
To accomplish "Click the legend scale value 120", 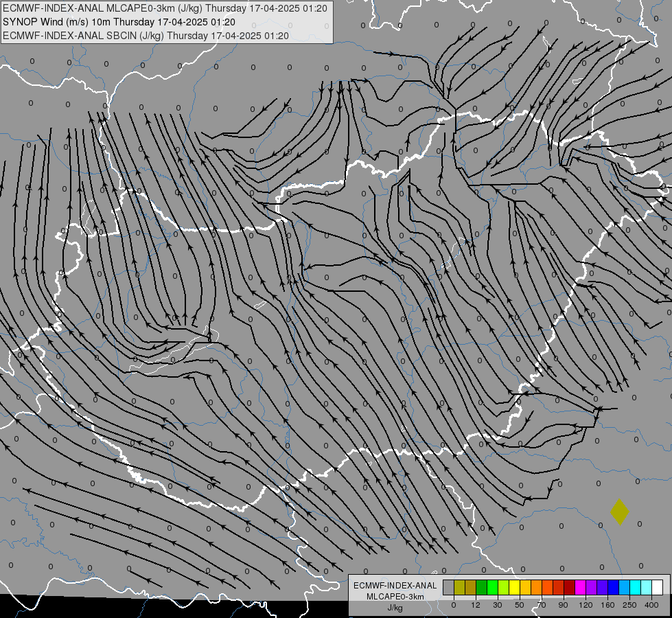I will coord(586,605).
